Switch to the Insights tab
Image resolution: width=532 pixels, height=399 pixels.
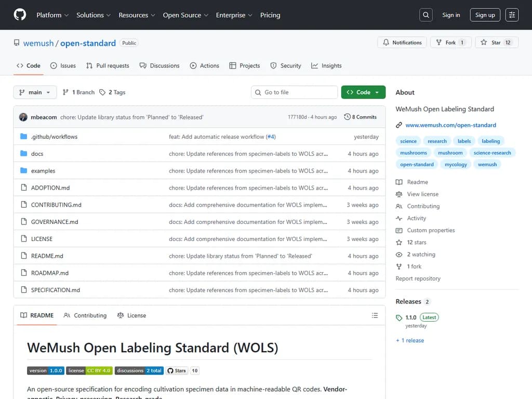click(326, 66)
